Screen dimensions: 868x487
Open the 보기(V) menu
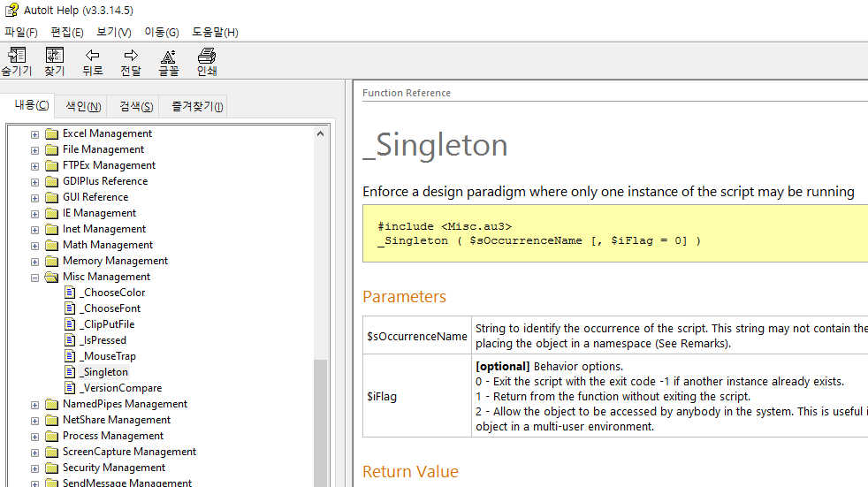click(114, 32)
